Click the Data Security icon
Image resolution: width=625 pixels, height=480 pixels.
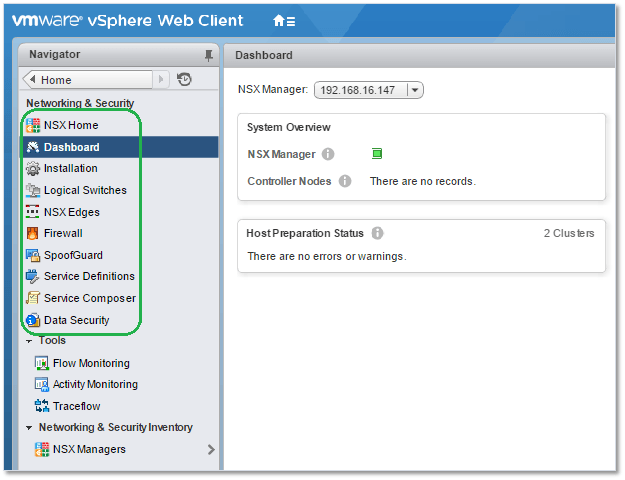tap(33, 320)
